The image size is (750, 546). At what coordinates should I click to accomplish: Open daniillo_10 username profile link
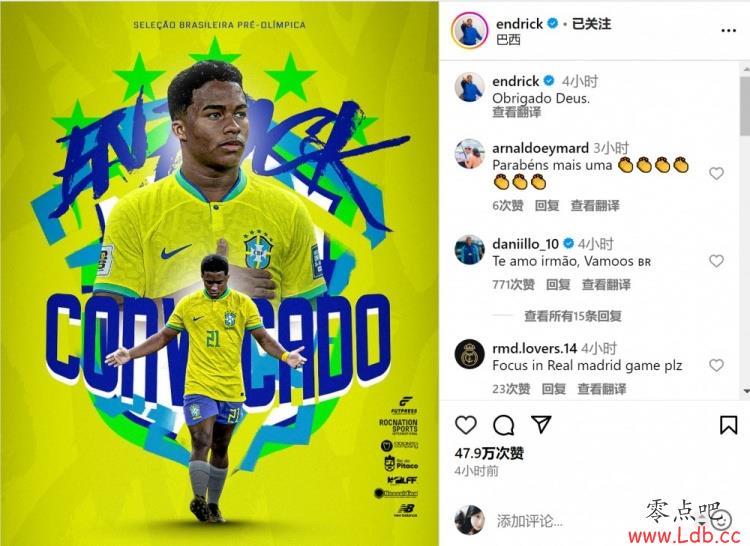[525, 244]
